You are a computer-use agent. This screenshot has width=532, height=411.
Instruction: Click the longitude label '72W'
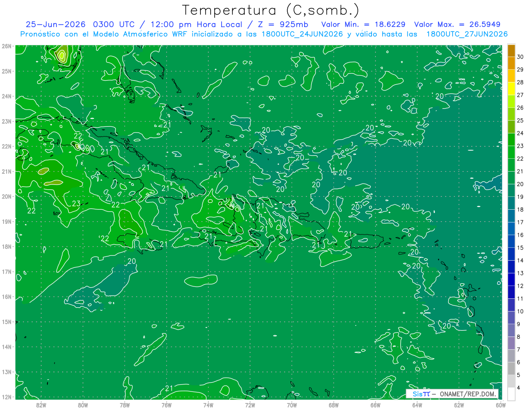(250, 405)
